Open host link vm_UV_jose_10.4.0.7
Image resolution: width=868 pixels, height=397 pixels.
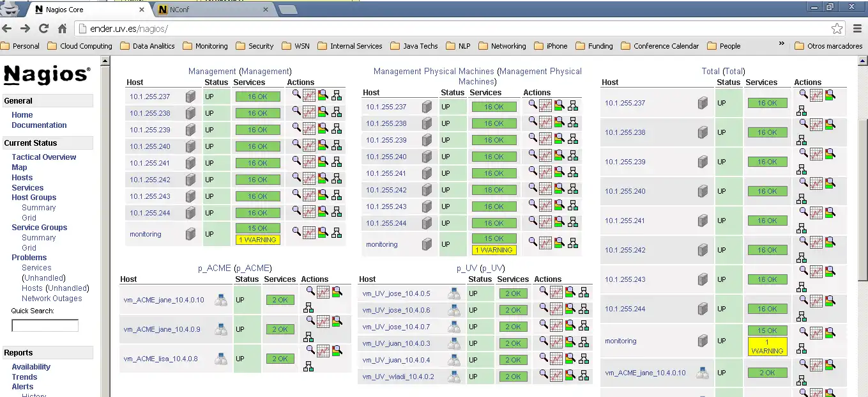coord(396,327)
